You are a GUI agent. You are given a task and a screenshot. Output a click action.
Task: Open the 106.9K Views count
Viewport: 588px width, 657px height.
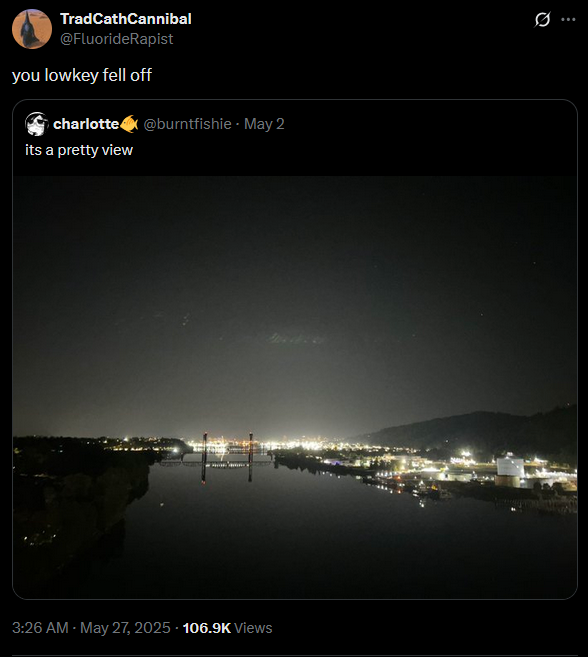[x=228, y=628]
